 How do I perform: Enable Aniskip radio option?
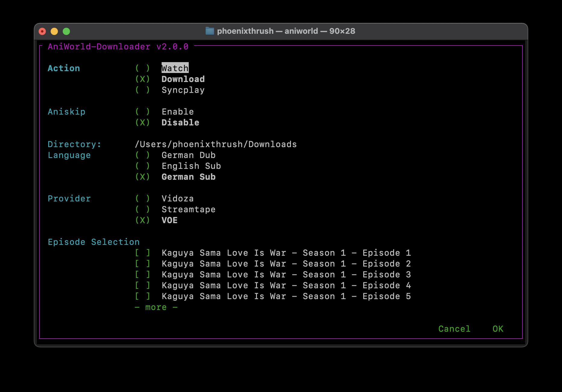pos(142,112)
